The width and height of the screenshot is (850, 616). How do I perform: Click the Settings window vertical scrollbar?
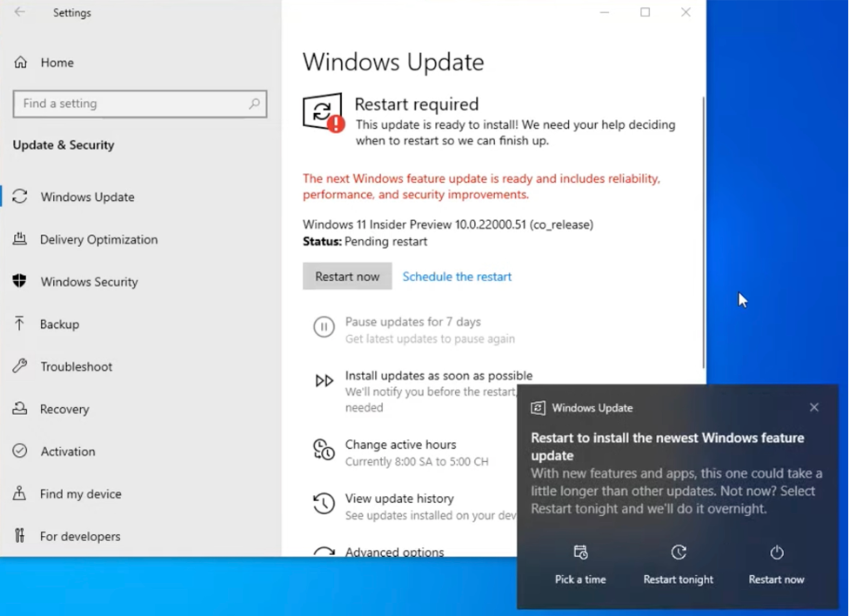(702, 231)
